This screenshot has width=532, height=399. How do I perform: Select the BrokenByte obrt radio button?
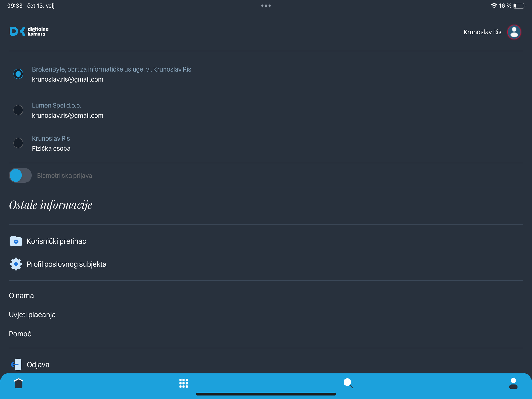point(18,74)
